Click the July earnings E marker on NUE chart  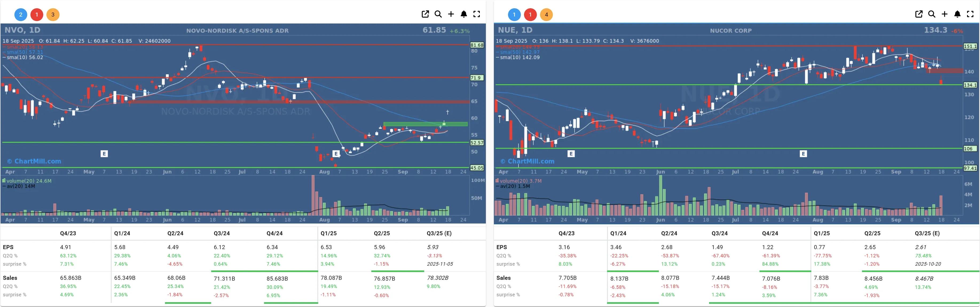[x=803, y=154]
